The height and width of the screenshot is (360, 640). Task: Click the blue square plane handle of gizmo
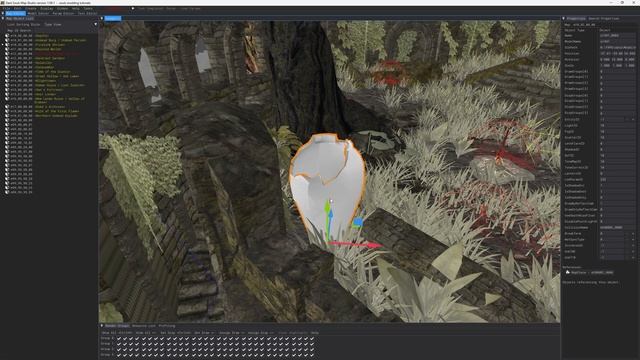click(x=358, y=222)
